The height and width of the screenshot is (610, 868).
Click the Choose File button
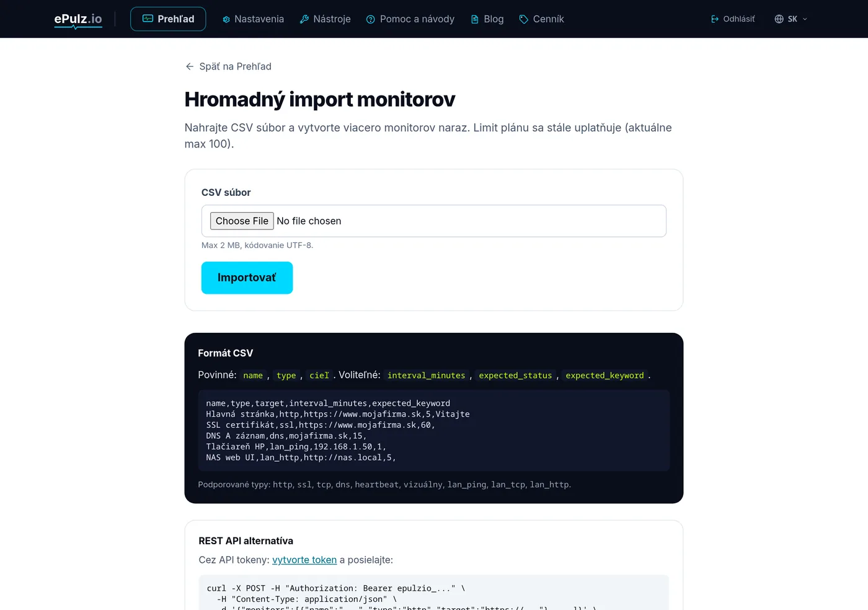pos(242,221)
